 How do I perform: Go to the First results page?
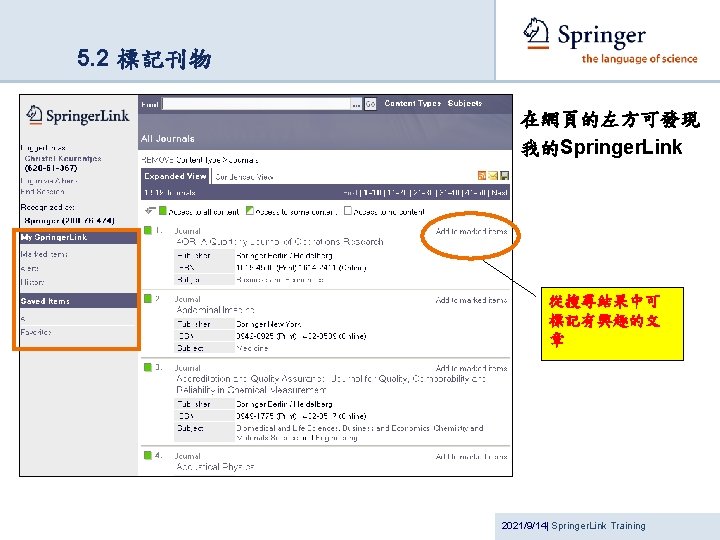(350, 193)
